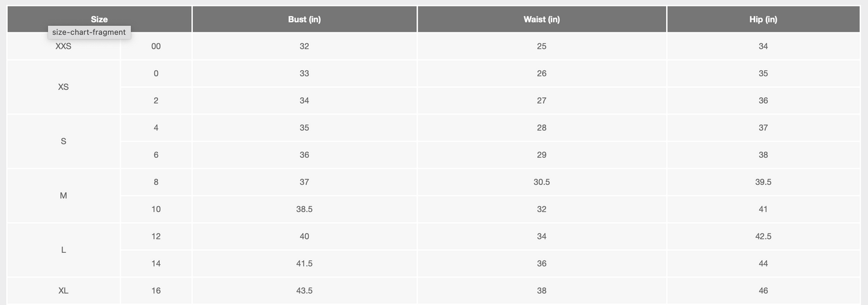
Task: Click the hip value 42.5 cell
Action: [763, 237]
